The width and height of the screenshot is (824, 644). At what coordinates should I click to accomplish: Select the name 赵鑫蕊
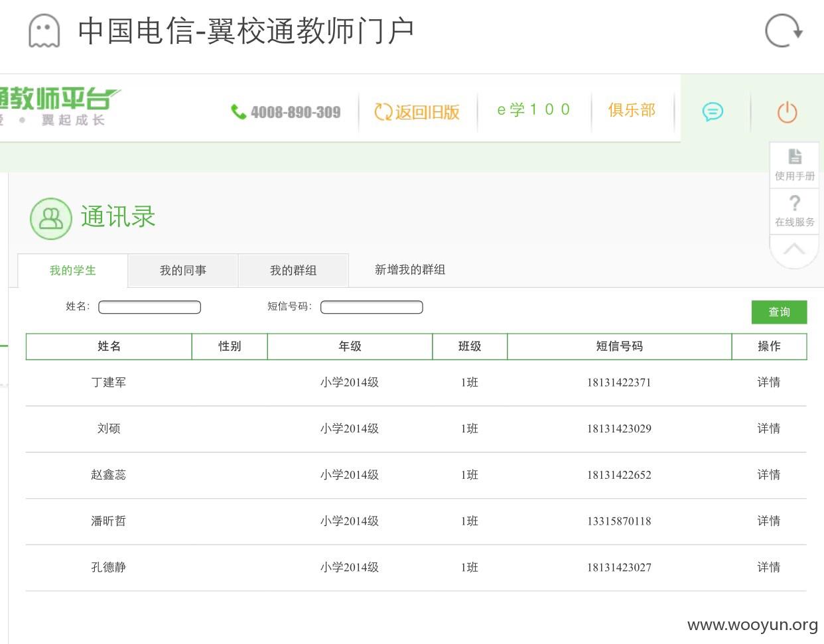click(109, 475)
